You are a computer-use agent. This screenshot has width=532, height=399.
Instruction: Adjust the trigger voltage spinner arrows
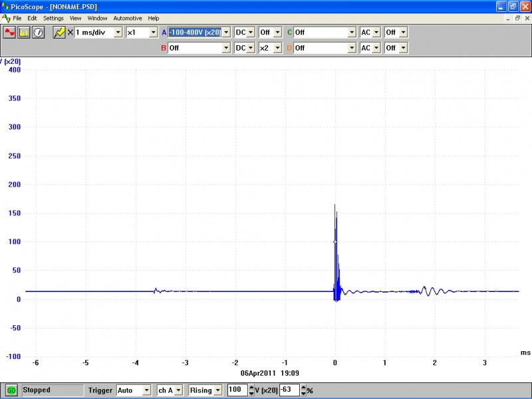coord(251,390)
